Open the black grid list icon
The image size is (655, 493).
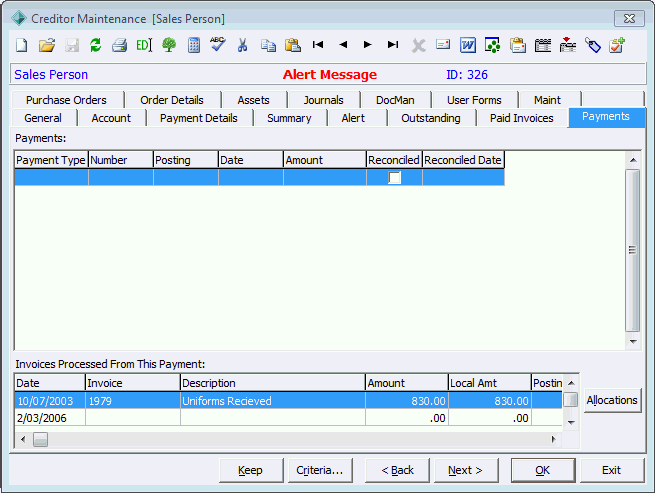(543, 45)
